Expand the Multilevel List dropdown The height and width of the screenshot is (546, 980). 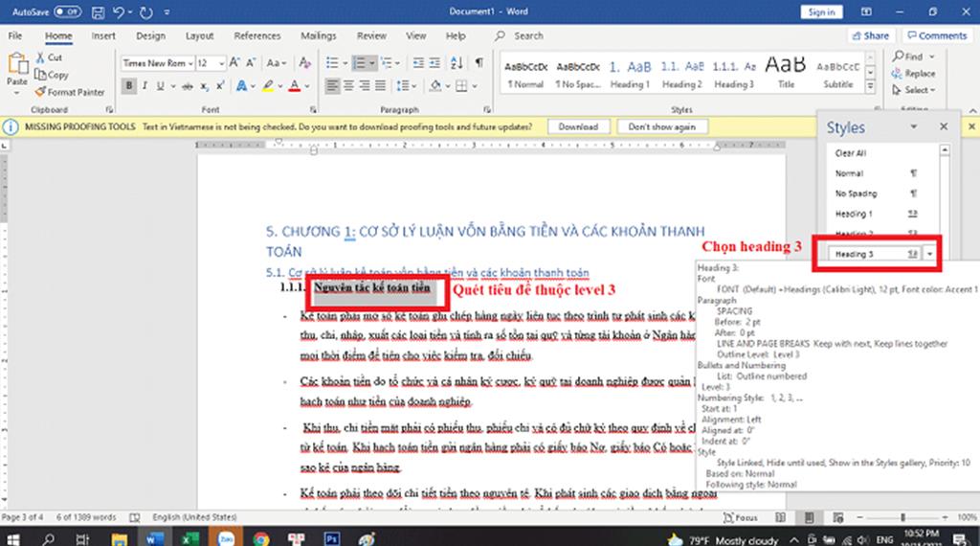pyautogui.click(x=397, y=62)
